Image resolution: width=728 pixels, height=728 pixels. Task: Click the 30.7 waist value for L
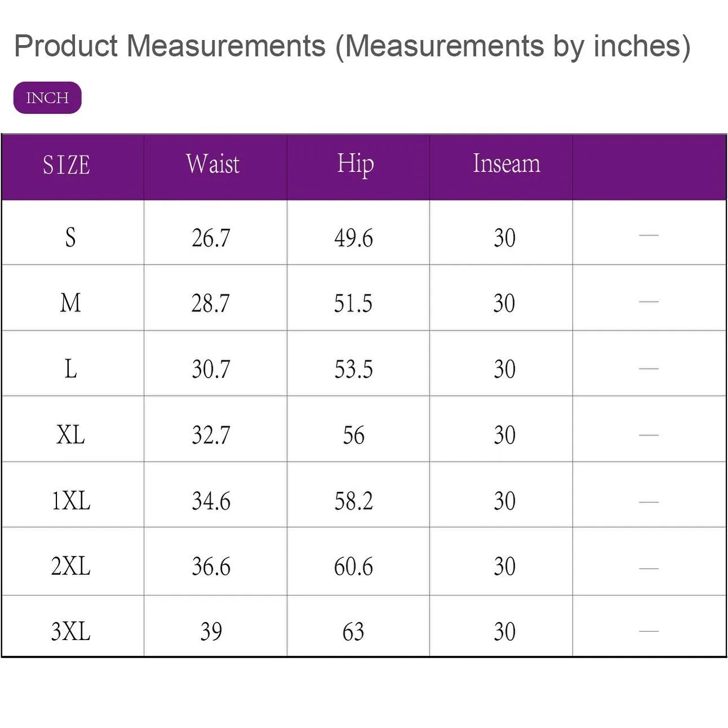(211, 369)
